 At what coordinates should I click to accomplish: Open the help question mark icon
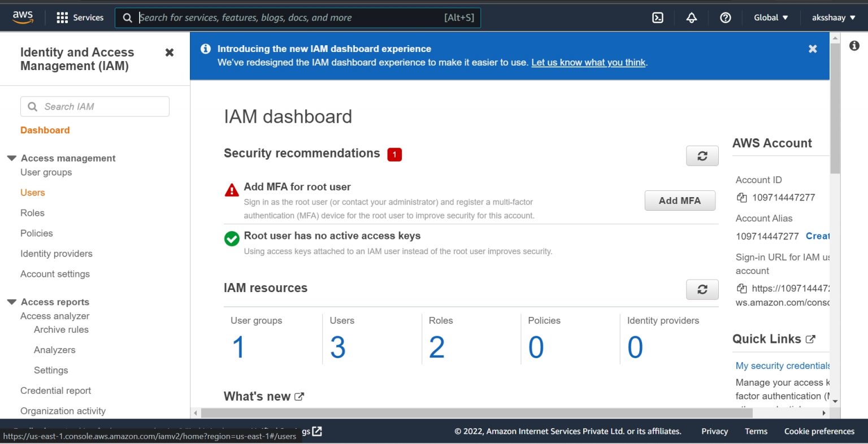(x=726, y=18)
